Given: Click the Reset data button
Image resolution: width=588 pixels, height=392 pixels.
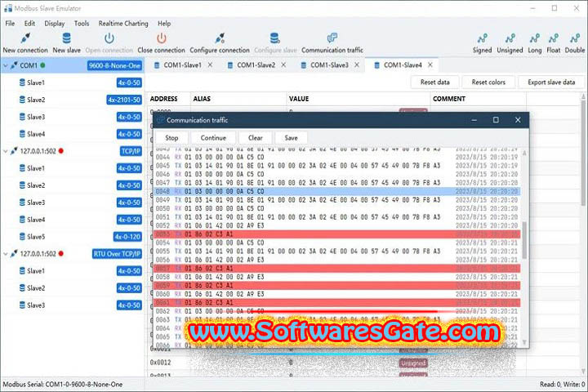Looking at the screenshot, I should [x=435, y=82].
